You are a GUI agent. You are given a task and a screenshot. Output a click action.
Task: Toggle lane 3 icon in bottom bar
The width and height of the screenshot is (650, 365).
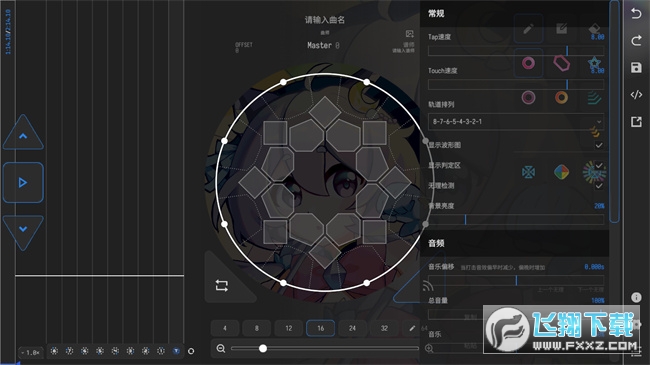pos(130,351)
